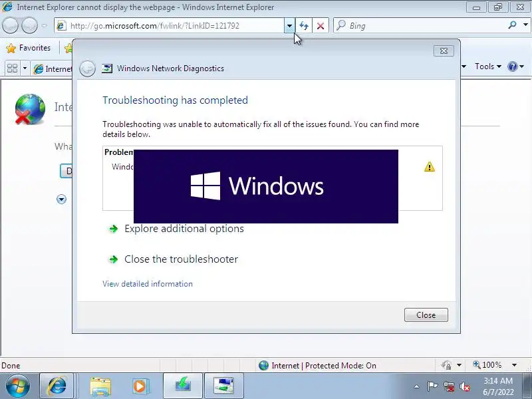
Task: Click the browser Forward button
Action: coord(29,26)
